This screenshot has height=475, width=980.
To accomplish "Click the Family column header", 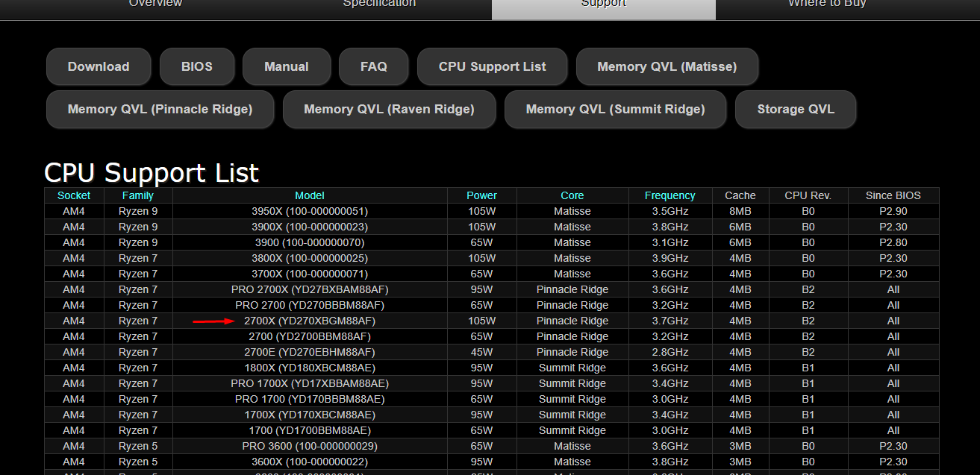I will point(138,195).
